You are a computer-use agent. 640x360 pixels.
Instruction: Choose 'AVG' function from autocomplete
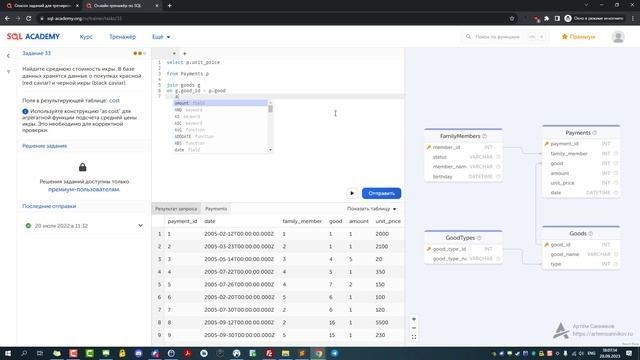220,130
